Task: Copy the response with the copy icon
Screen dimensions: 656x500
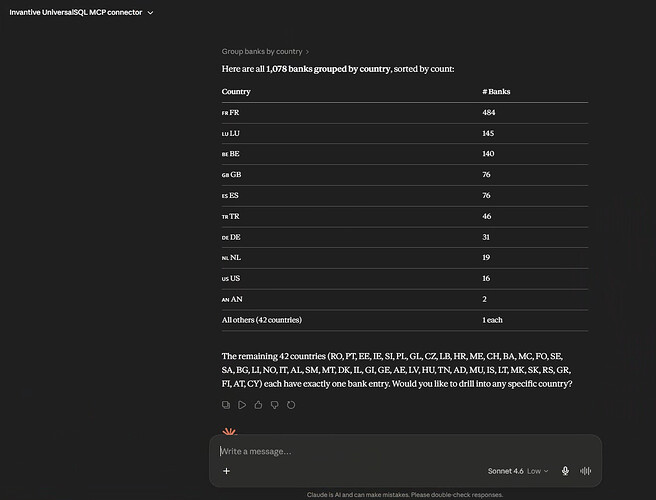Action: click(x=226, y=405)
